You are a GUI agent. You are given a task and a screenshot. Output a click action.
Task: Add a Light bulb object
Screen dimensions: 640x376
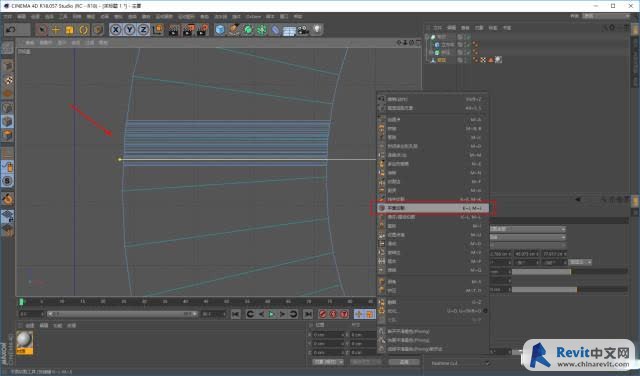[x=317, y=30]
